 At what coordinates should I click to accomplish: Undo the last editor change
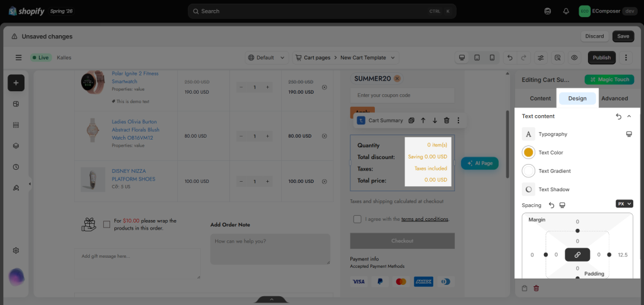(x=510, y=58)
